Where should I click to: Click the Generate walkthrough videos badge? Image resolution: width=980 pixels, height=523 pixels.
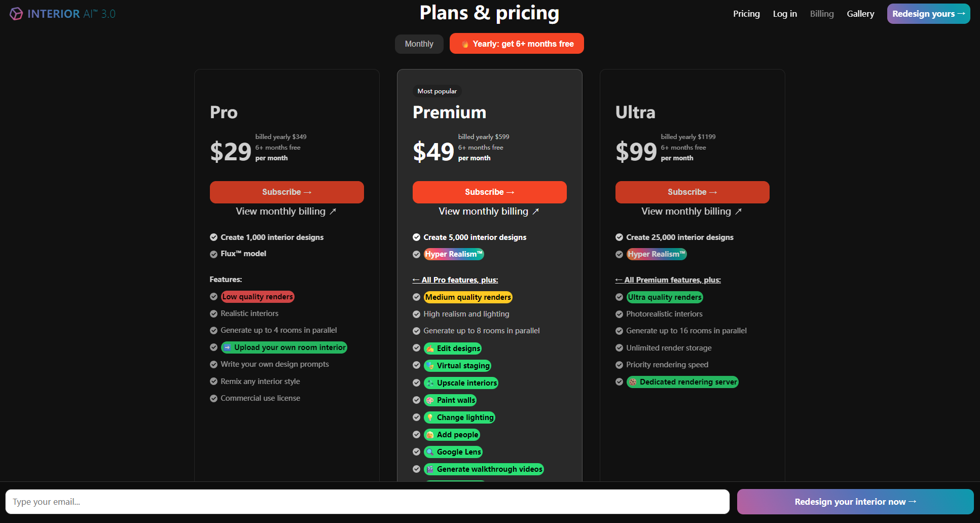click(484, 469)
